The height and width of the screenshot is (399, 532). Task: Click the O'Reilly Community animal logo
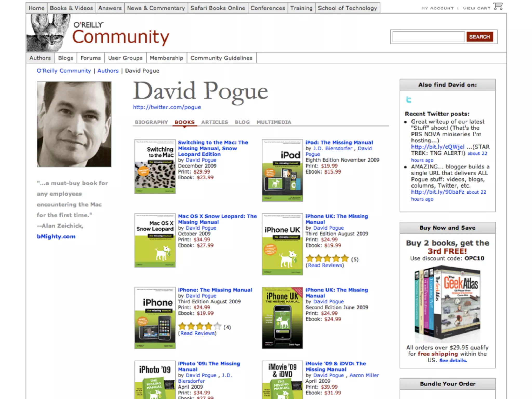[x=49, y=32]
